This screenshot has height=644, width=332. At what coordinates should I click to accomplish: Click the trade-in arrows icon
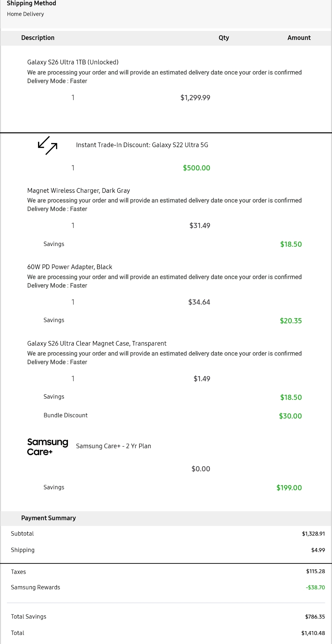click(48, 145)
